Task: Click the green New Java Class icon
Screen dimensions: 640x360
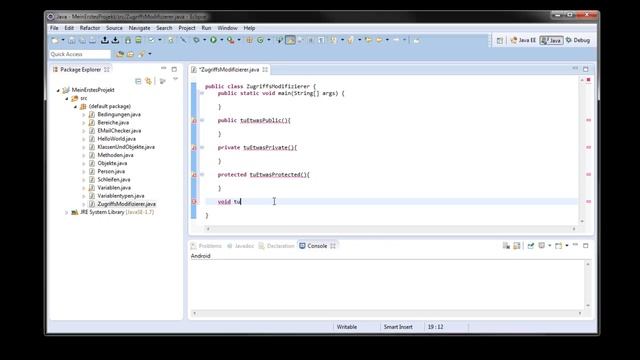Action: click(260, 40)
